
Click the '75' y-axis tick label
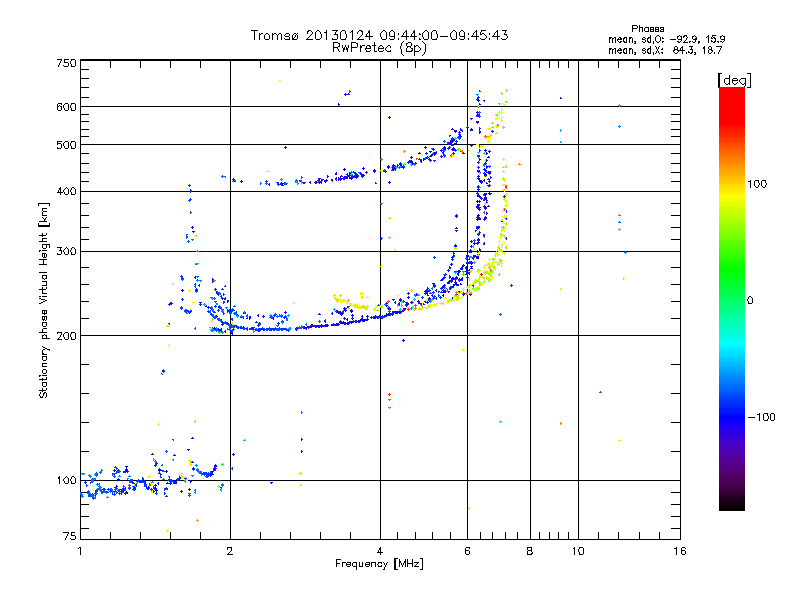click(70, 536)
